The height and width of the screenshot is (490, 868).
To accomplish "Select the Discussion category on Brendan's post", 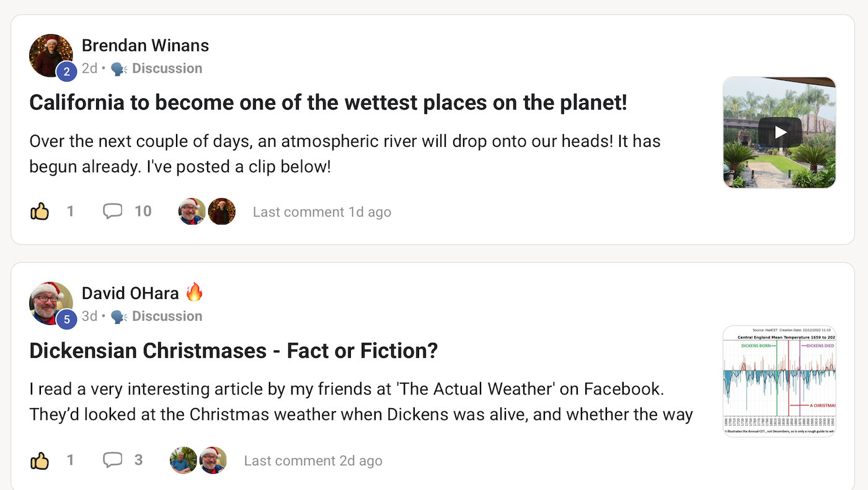I will click(x=167, y=68).
